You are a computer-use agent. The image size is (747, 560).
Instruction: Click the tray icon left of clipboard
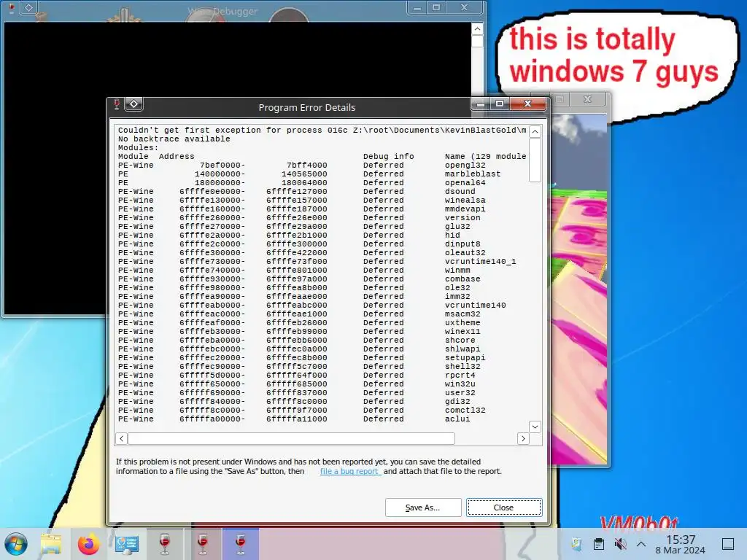[x=576, y=544]
